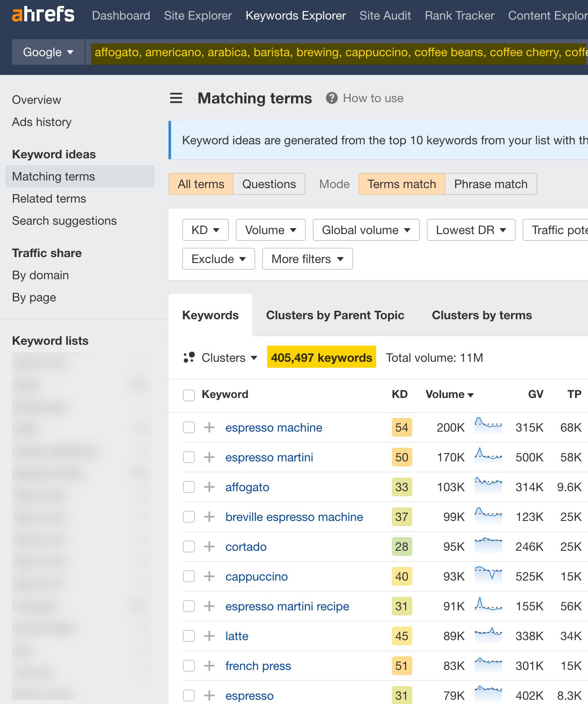Add cappuccino with the plus icon
The width and height of the screenshot is (588, 704).
click(x=209, y=576)
